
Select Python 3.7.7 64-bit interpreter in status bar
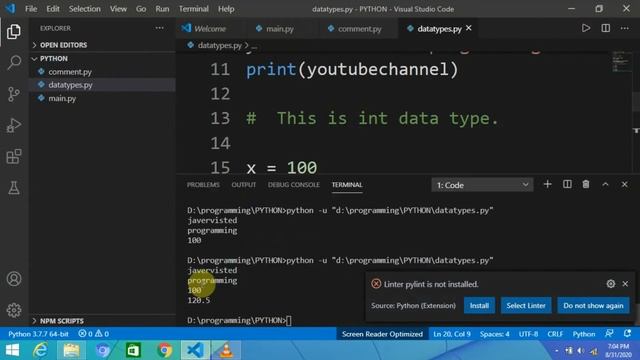click(x=38, y=333)
